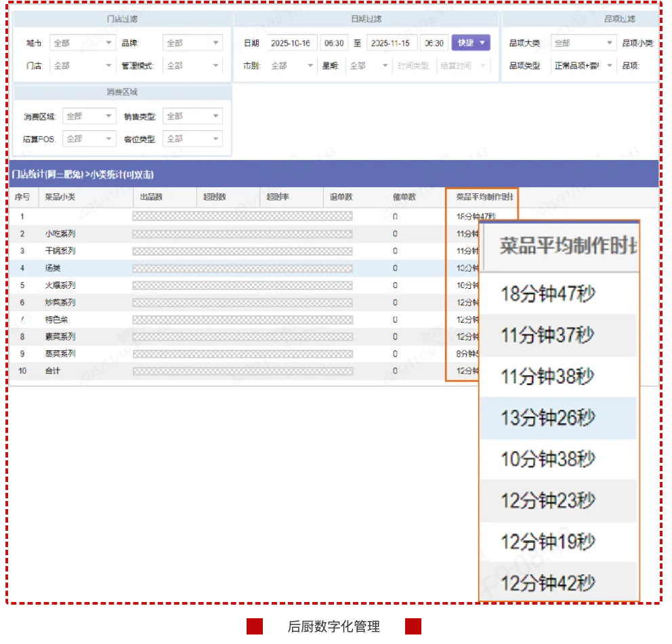672x644 pixels.
Task: Click the 菜品小类 column header
Action: (x=60, y=197)
